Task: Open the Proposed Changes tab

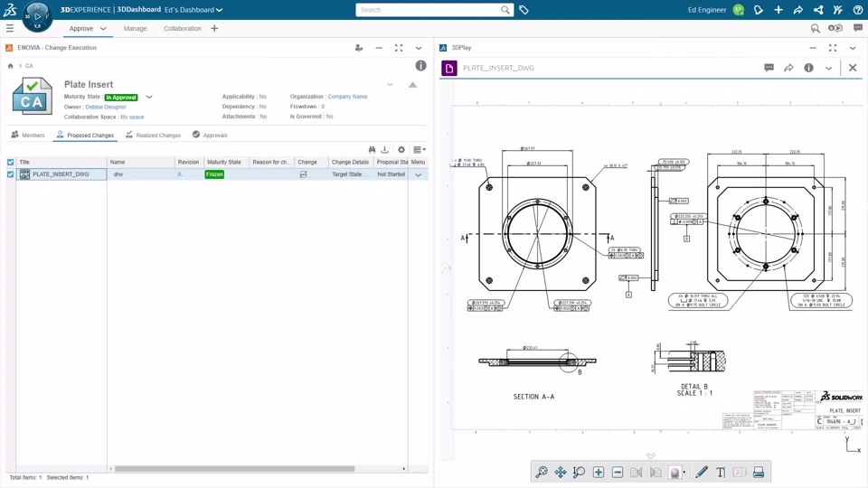Action: 85,135
